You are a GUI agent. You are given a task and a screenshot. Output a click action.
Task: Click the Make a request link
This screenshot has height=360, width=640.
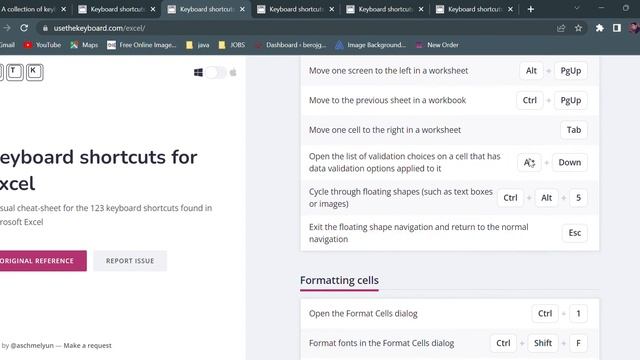click(87, 346)
